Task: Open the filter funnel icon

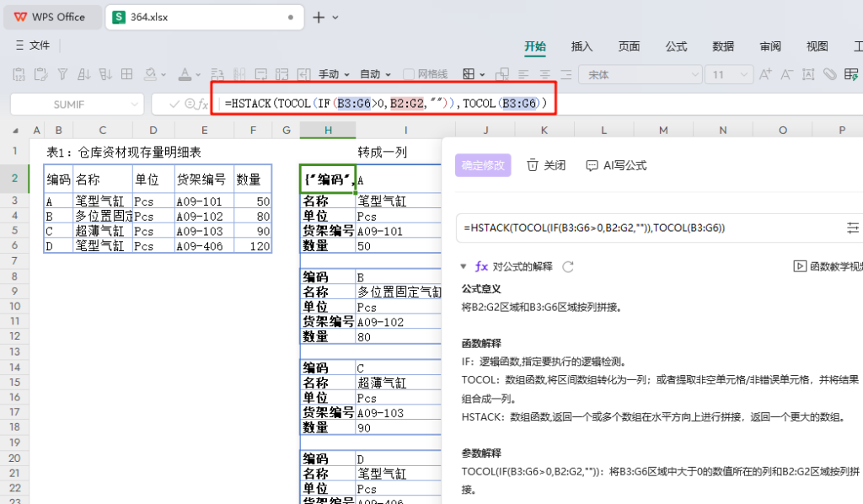Action: click(62, 74)
